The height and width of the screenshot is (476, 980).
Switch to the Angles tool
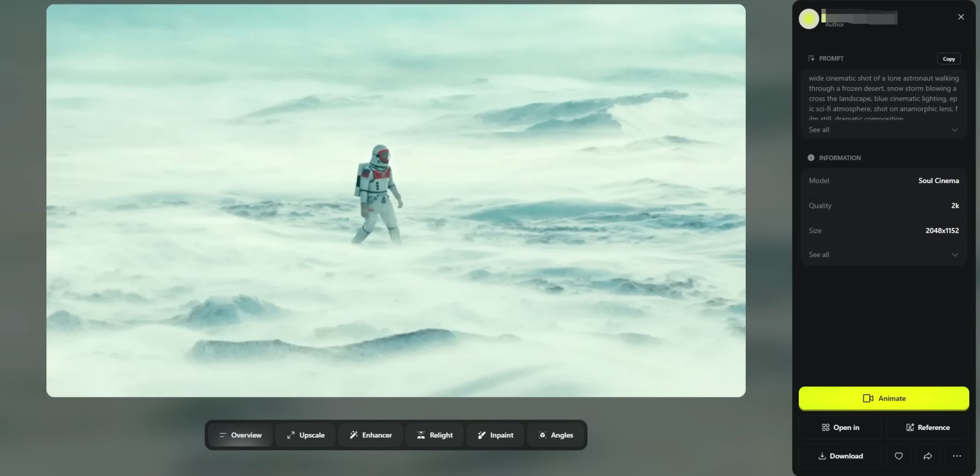[556, 435]
